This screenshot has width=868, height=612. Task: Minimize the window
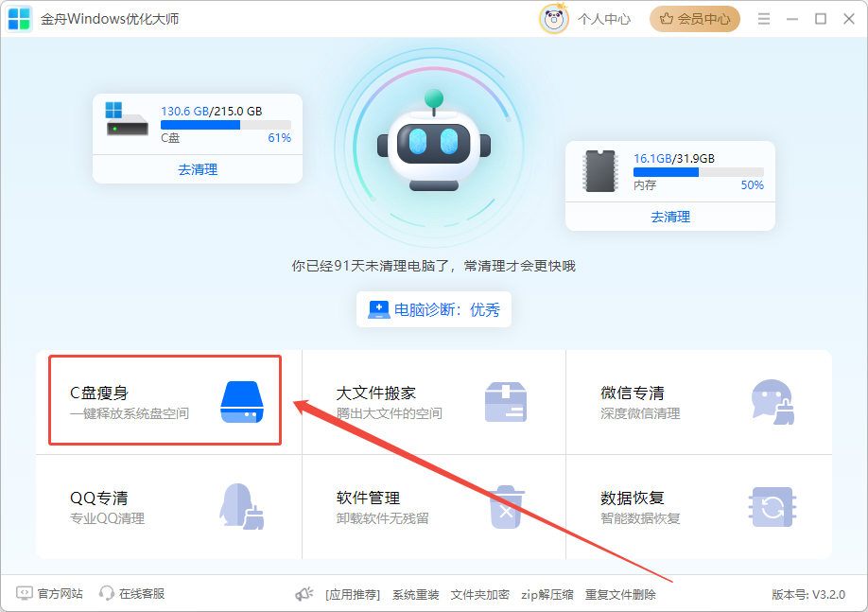792,19
